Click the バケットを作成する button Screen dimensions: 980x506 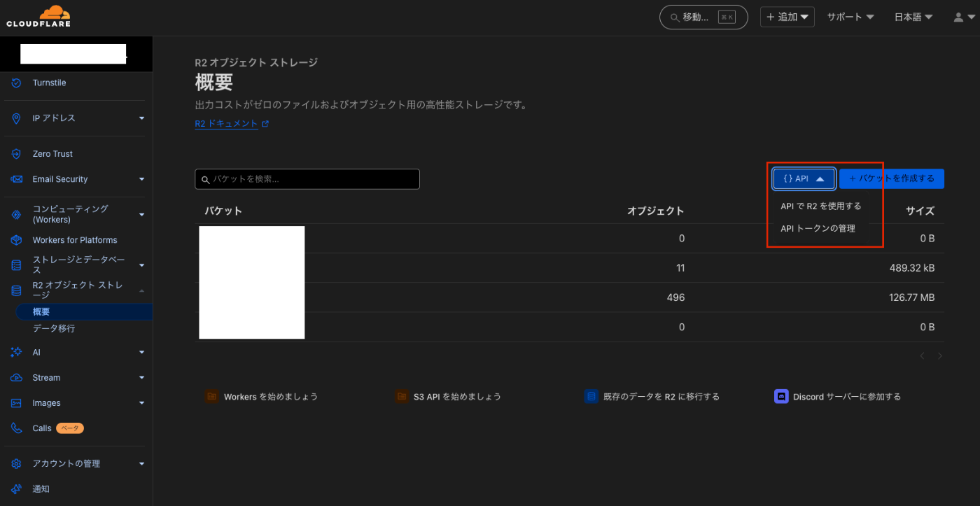point(892,178)
